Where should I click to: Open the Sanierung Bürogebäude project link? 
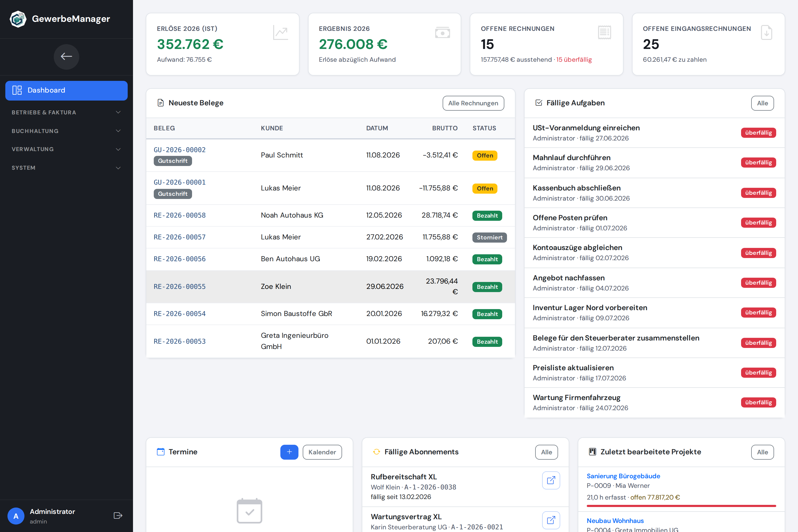(x=623, y=476)
